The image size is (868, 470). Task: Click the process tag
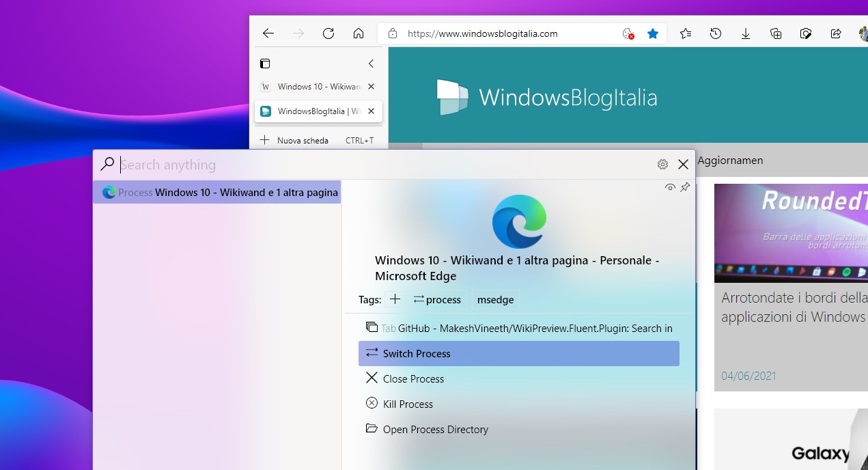437,299
